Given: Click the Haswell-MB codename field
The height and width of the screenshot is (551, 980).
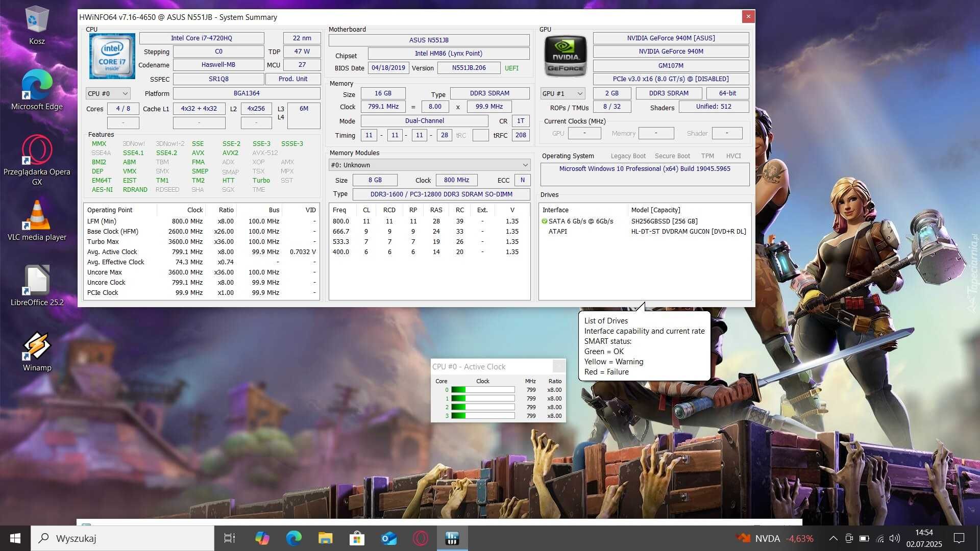Looking at the screenshot, I should click(218, 65).
